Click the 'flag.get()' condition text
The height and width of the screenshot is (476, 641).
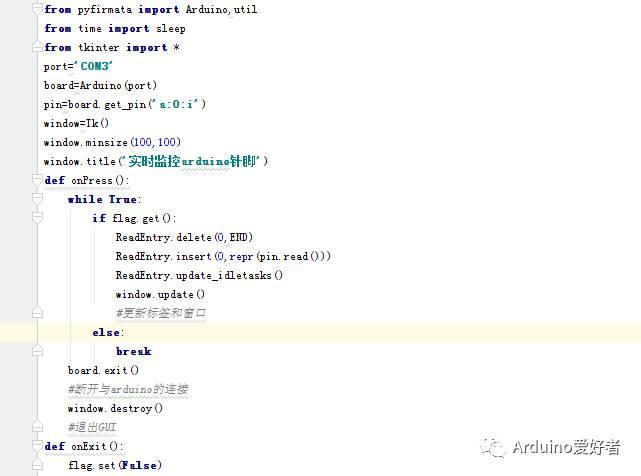coord(143,218)
